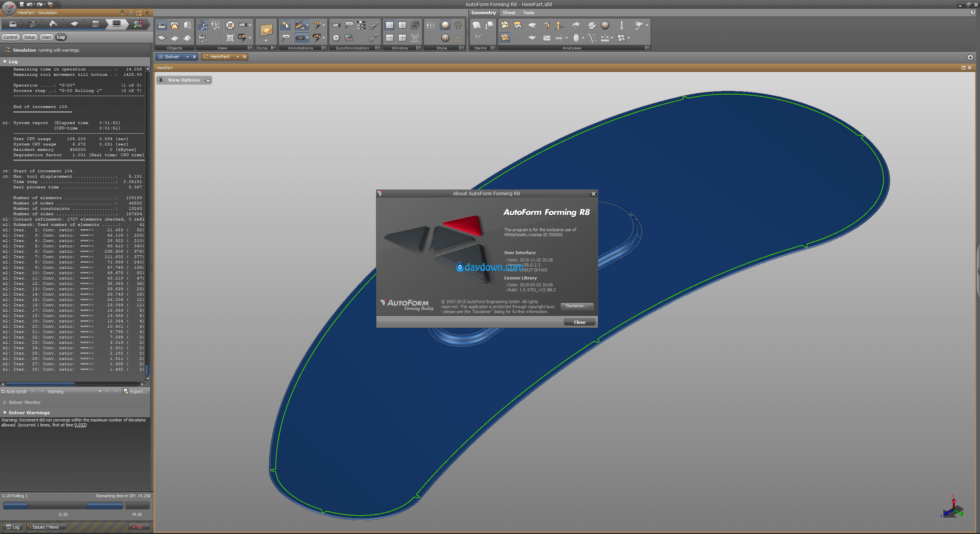This screenshot has width=980, height=534.
Task: Select the wireframe globe style icon
Action: (x=458, y=25)
